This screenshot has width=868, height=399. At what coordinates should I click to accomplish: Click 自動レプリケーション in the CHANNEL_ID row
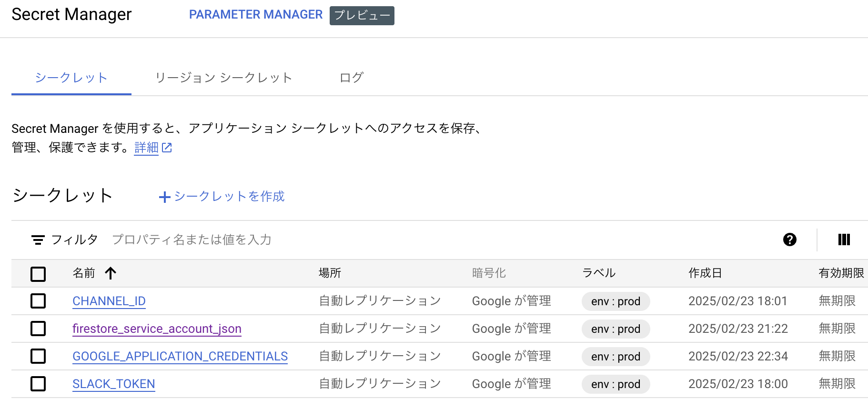point(380,301)
